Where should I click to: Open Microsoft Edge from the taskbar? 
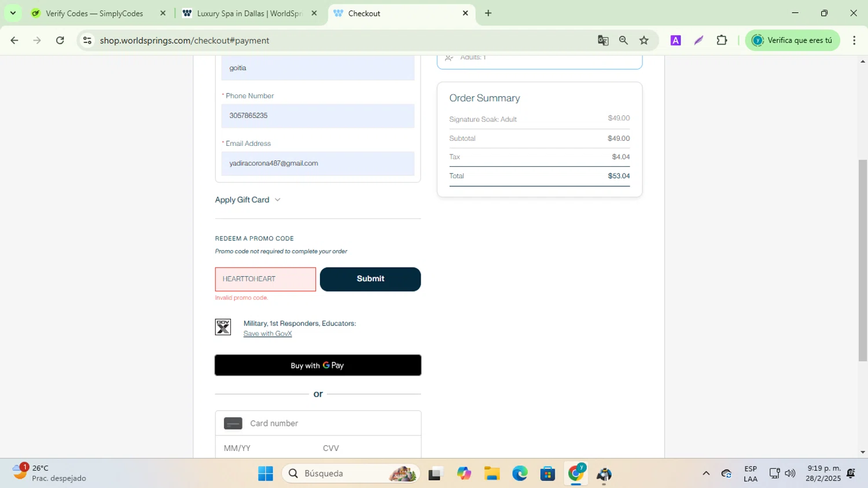[520, 474]
